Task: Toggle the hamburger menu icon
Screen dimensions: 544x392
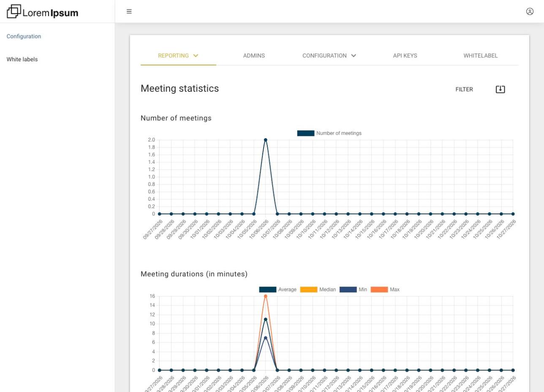Action: (x=129, y=11)
